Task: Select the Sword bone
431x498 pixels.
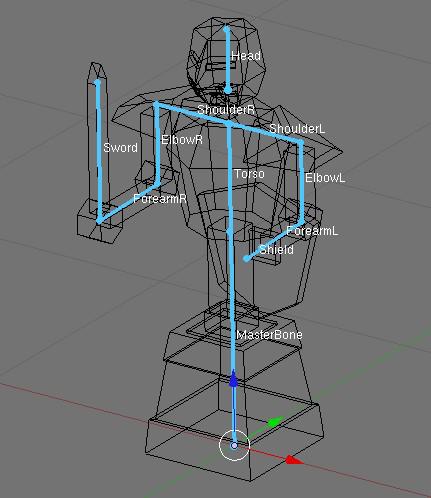Action: pyautogui.click(x=98, y=152)
